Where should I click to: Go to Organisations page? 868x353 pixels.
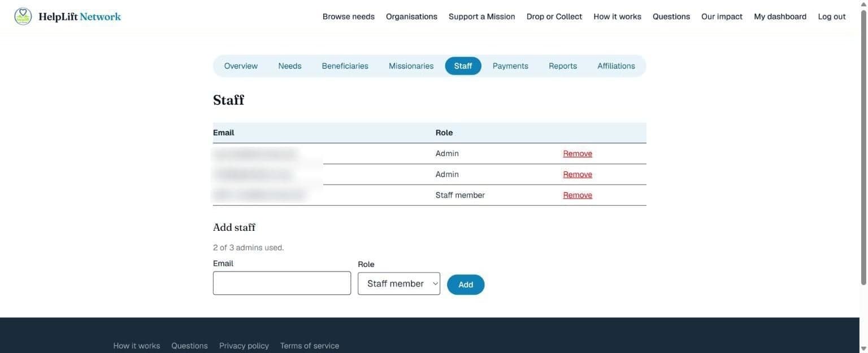click(411, 16)
